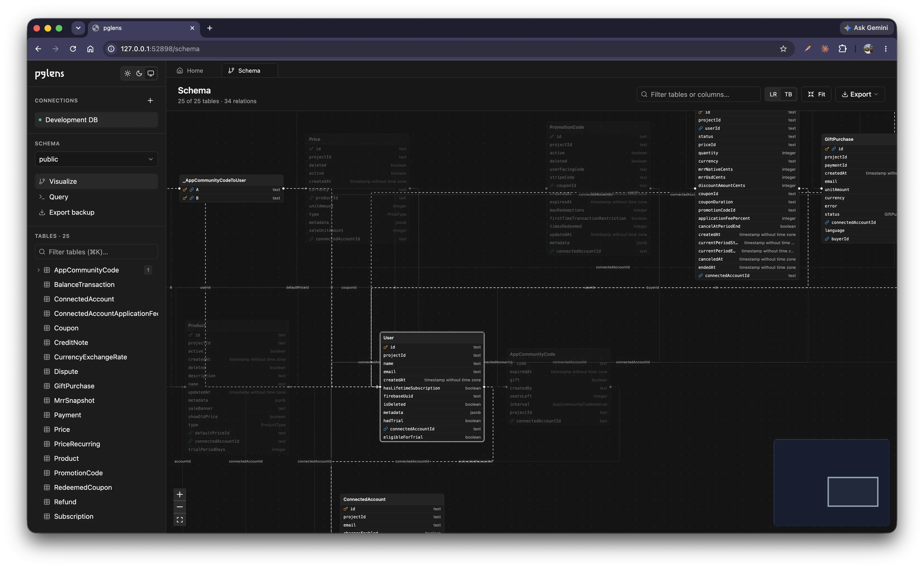Select Dispute table in list
924x569 pixels.
(66, 371)
